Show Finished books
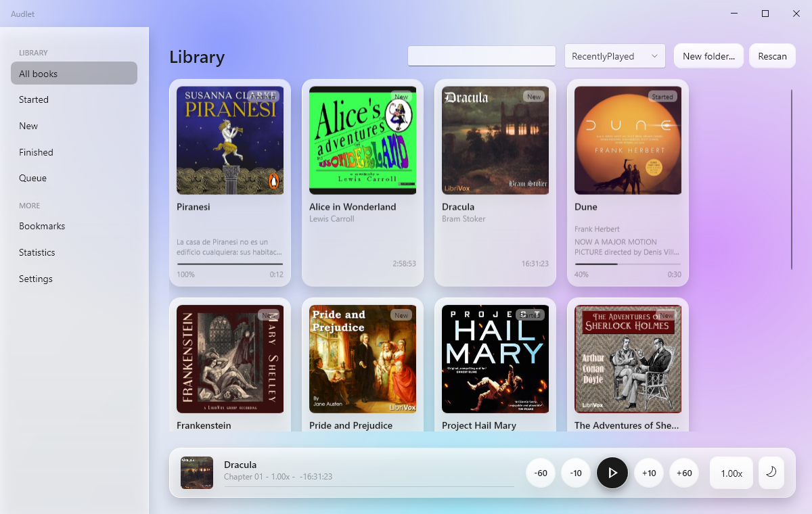Screen dimensions: 812x514 pyautogui.click(x=74, y=152)
